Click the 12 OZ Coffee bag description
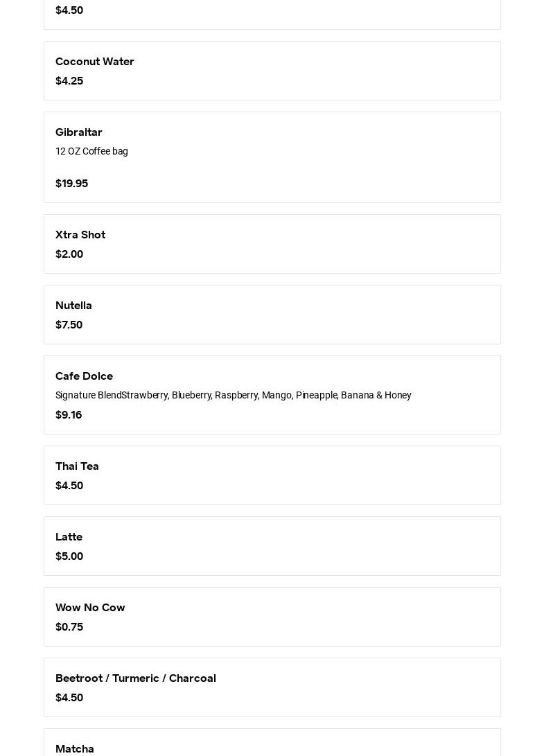This screenshot has height=756, width=544. [x=91, y=151]
